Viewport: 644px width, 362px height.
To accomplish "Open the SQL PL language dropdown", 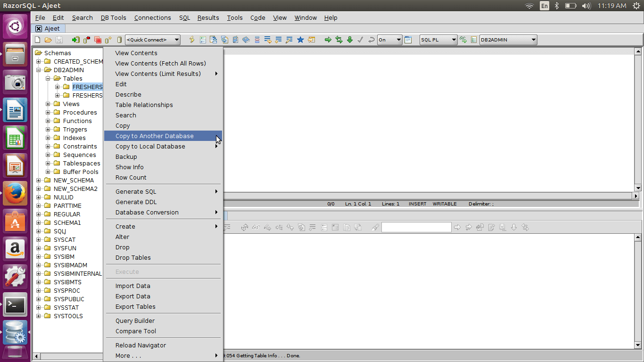I will coord(438,40).
